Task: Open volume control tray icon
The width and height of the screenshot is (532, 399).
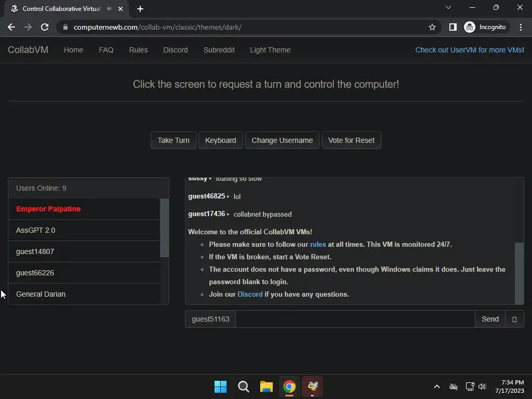Action: (x=482, y=387)
